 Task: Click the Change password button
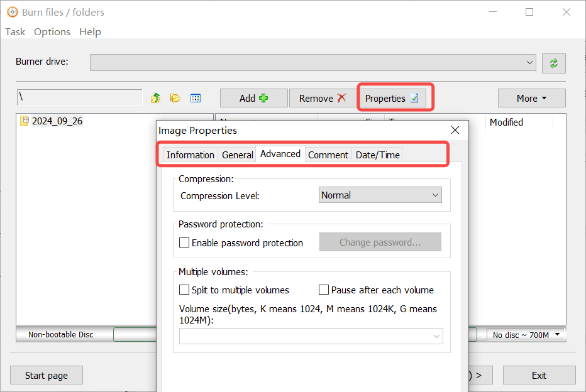pyautogui.click(x=380, y=242)
